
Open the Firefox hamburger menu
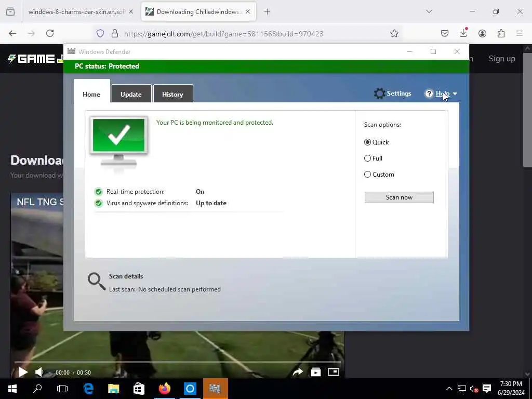pyautogui.click(x=520, y=33)
